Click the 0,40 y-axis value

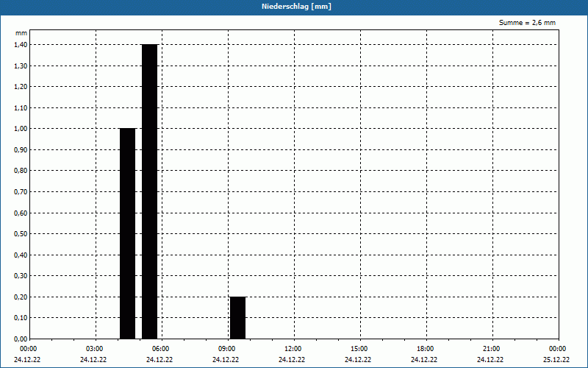pos(21,255)
